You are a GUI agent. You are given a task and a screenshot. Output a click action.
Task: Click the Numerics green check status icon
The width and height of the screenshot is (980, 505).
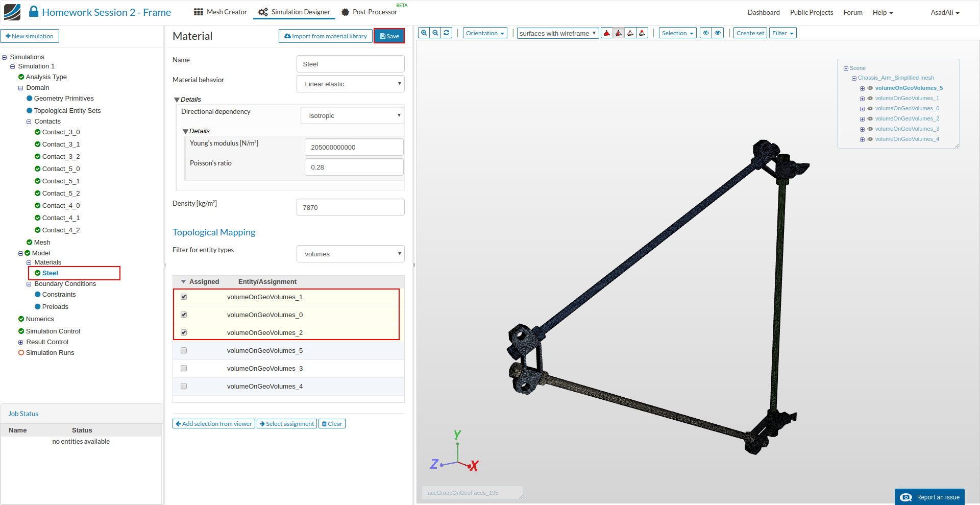click(21, 319)
